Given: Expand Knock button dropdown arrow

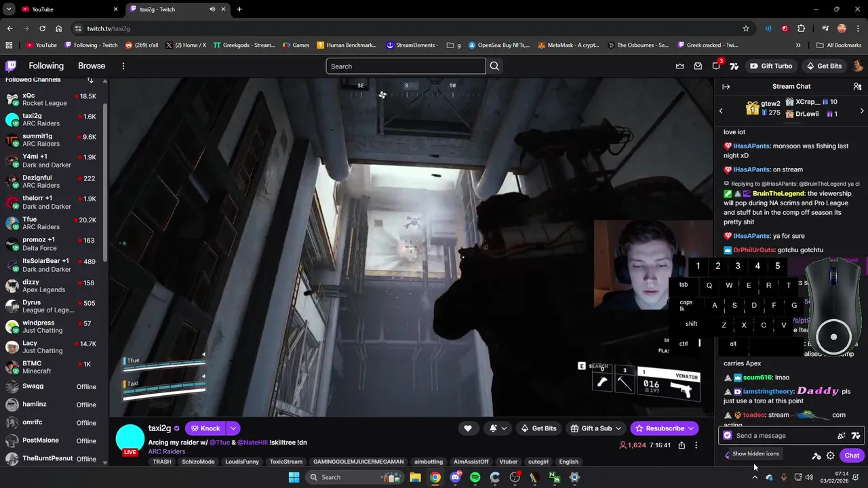Looking at the screenshot, I should coord(233,428).
